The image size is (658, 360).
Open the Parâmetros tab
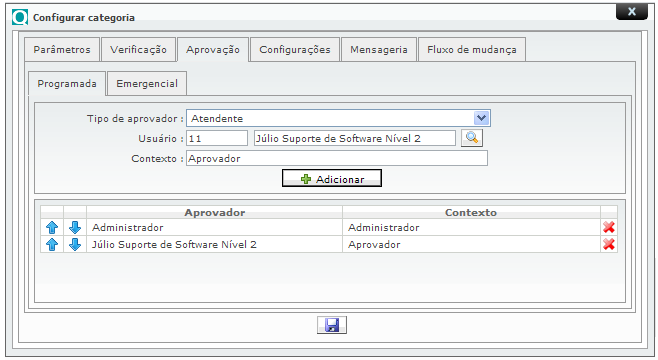(62, 50)
